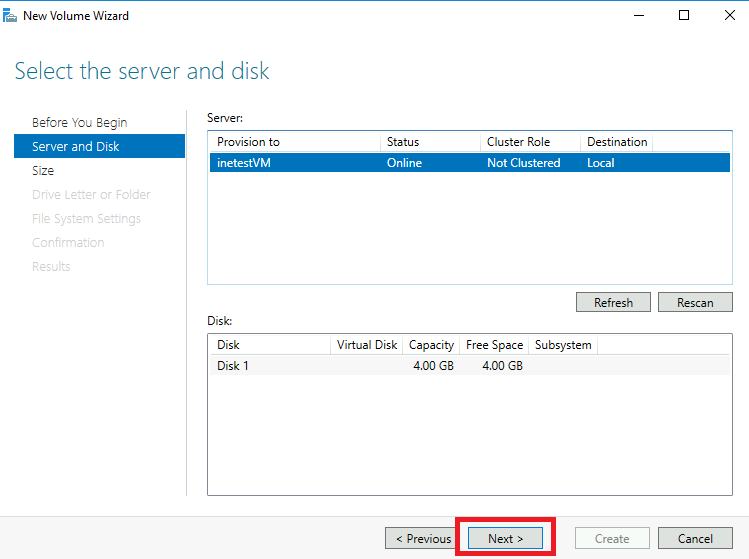Sort disks by Free Space column
This screenshot has height=559, width=749.
pyautogui.click(x=494, y=345)
